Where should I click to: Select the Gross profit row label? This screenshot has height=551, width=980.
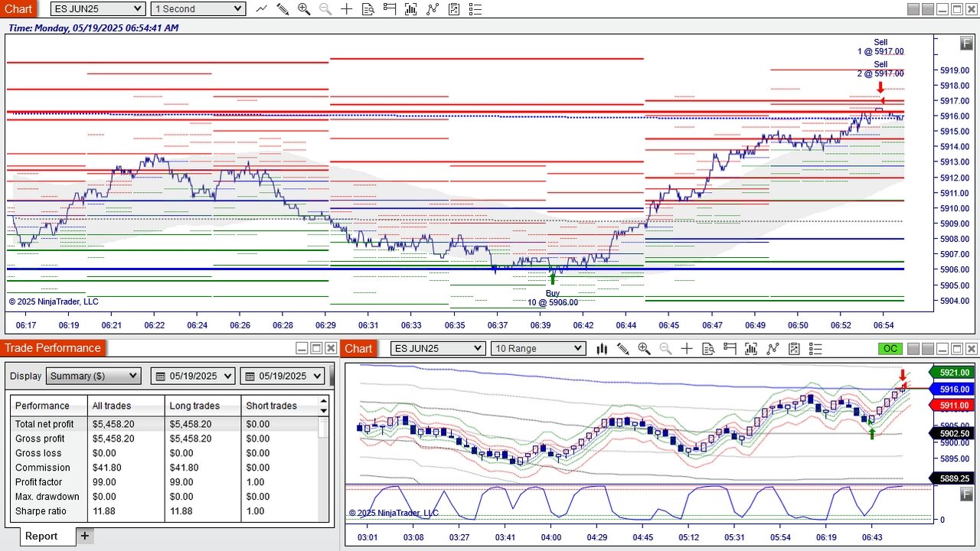(40, 439)
